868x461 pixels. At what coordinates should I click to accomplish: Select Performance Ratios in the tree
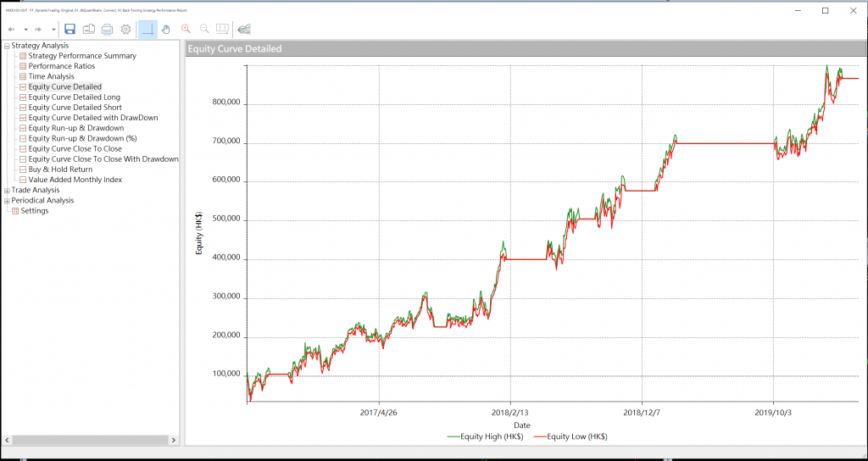(x=61, y=66)
